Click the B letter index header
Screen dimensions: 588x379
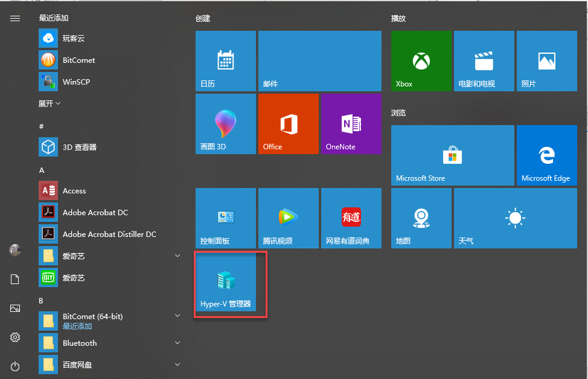coord(41,300)
